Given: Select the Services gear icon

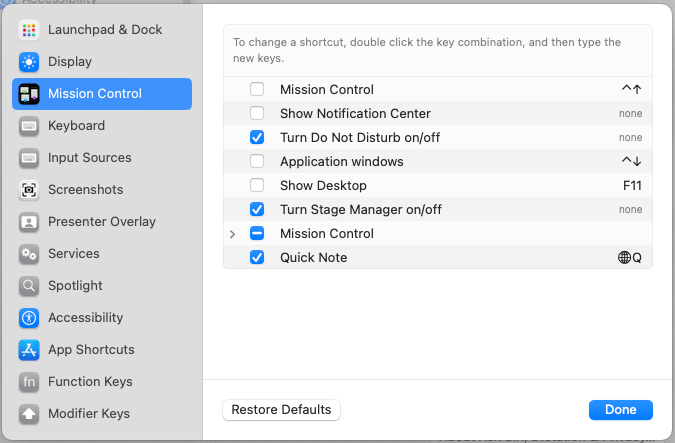Looking at the screenshot, I should pyautogui.click(x=29, y=254).
